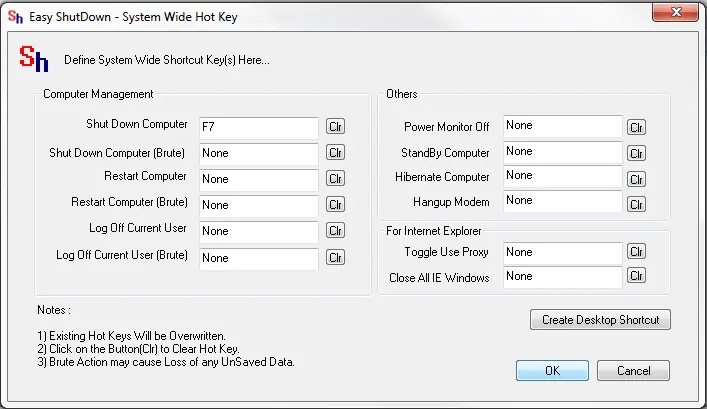Cancel the hot key dialog
This screenshot has height=409, width=707.
[x=633, y=370]
